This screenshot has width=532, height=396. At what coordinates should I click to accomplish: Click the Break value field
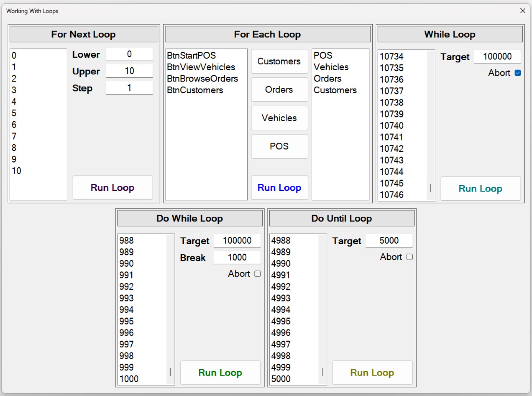237,257
